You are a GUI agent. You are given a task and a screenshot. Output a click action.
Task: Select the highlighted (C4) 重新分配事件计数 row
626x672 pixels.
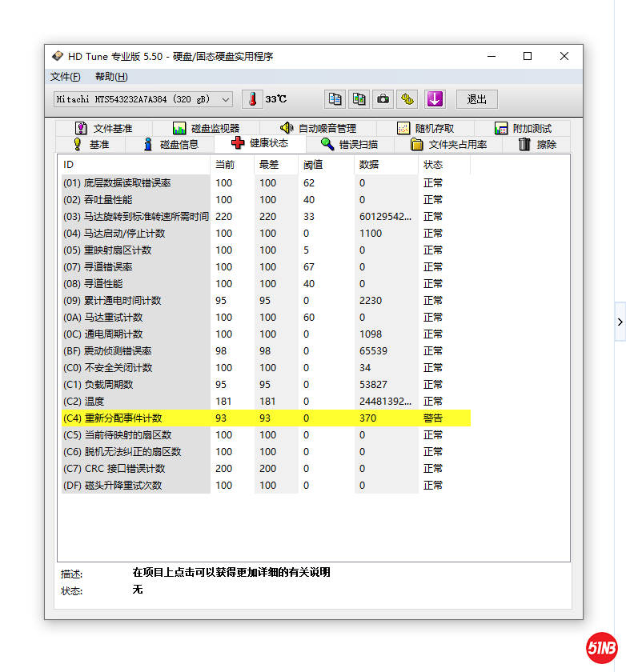click(x=264, y=418)
